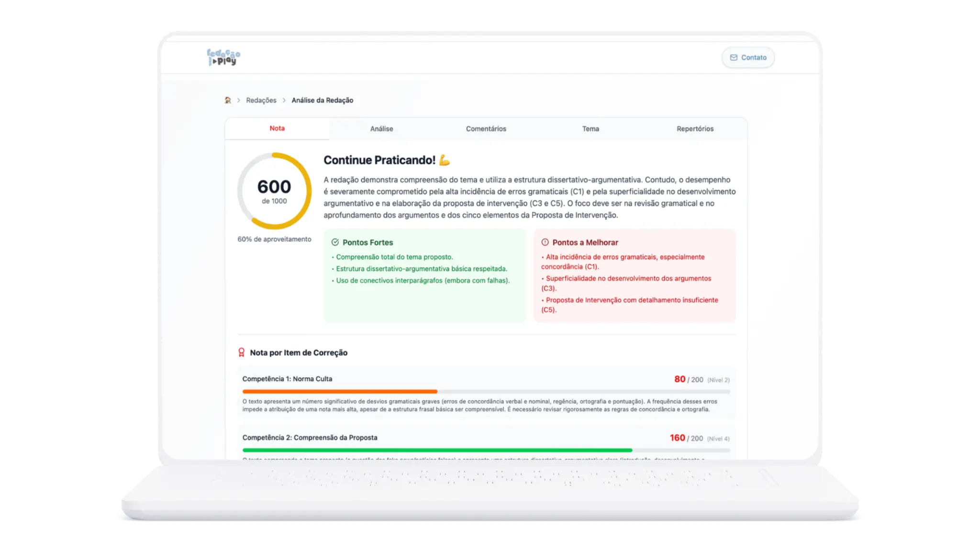Click the checkmark icon beside Pontos Fortes
The image size is (980, 551).
tap(335, 242)
